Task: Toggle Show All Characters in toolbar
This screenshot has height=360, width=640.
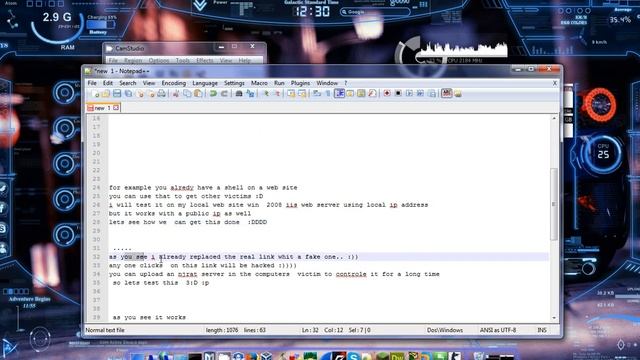Action: pyautogui.click(x=327, y=94)
